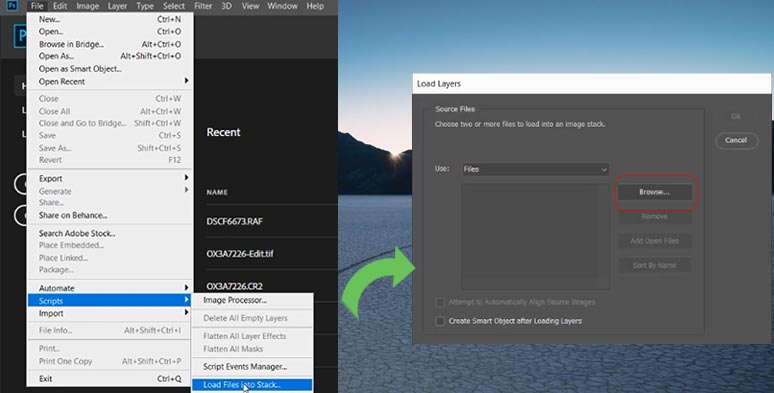Click the empty source files list
Image resolution: width=774 pixels, height=393 pixels.
pos(535,236)
